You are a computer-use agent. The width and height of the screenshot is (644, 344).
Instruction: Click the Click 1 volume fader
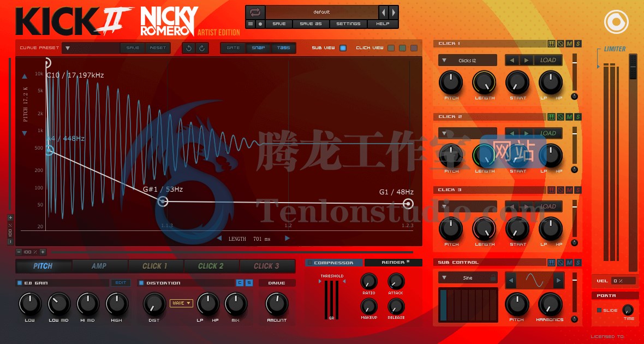click(x=575, y=72)
